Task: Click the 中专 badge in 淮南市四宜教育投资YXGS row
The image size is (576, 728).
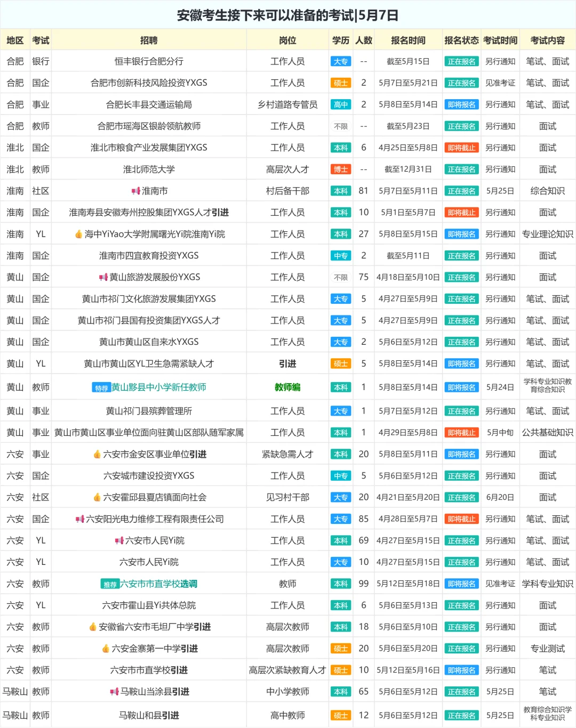Action: [341, 256]
